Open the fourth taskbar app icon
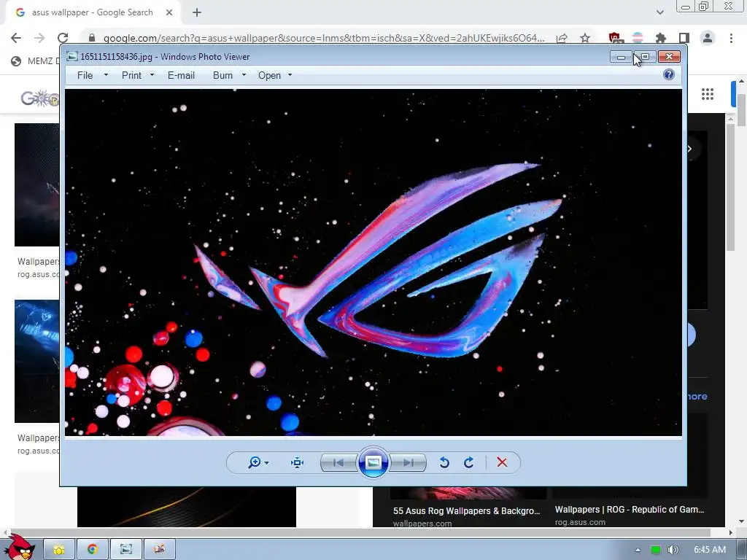The height and width of the screenshot is (560, 747). (160, 550)
